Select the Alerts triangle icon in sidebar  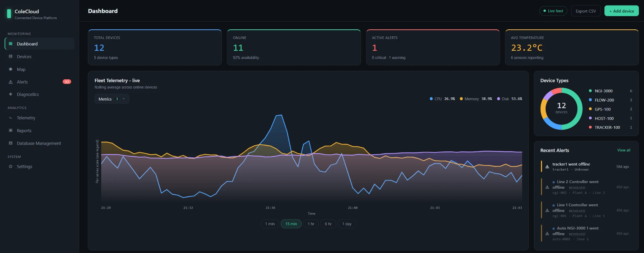point(11,82)
